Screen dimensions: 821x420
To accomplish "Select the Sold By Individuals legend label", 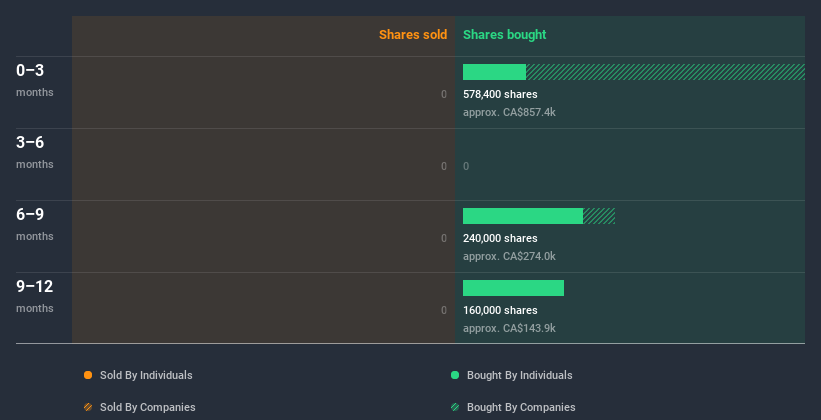I will click(x=146, y=375).
